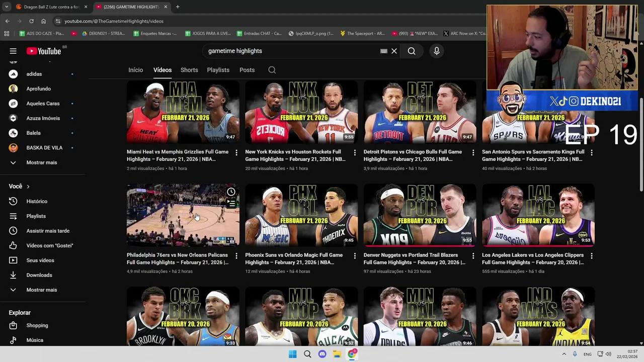Play the DEN vs POR highlights thumbnail
The height and width of the screenshot is (362, 644).
pyautogui.click(x=420, y=215)
